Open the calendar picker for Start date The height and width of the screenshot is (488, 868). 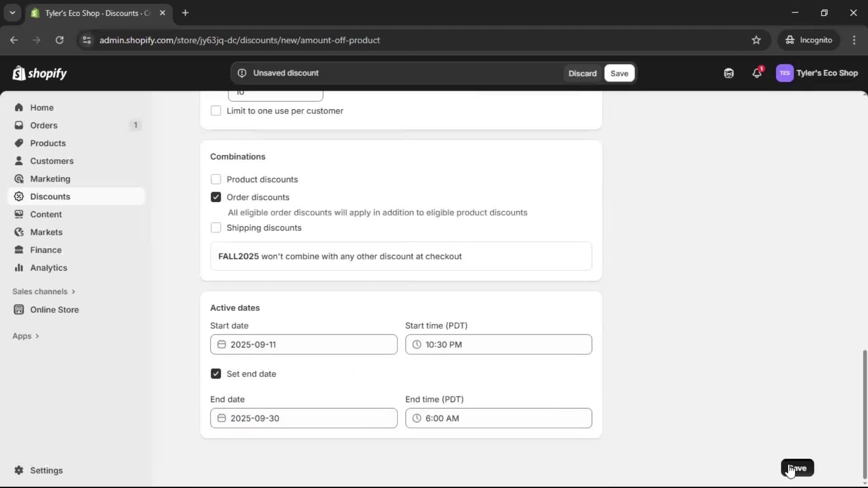click(x=222, y=344)
